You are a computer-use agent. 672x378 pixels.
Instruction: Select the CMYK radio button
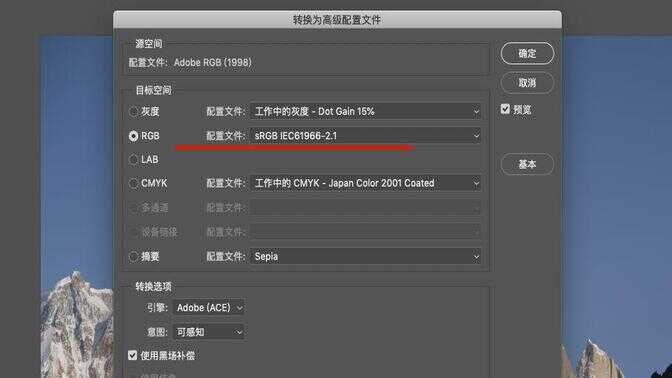(x=133, y=183)
